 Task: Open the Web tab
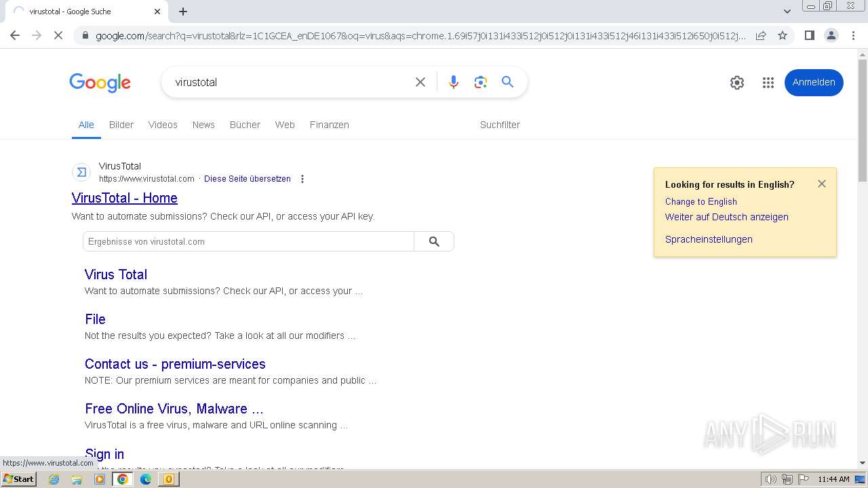(285, 125)
